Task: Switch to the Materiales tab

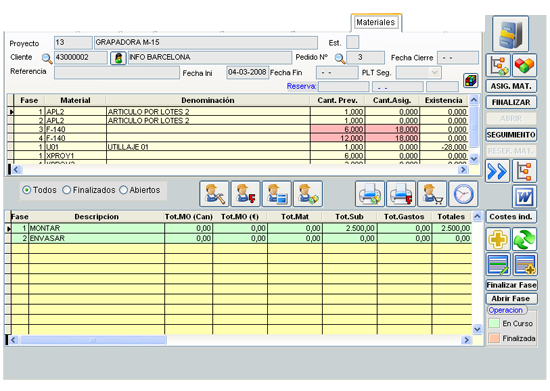Action: click(x=375, y=22)
